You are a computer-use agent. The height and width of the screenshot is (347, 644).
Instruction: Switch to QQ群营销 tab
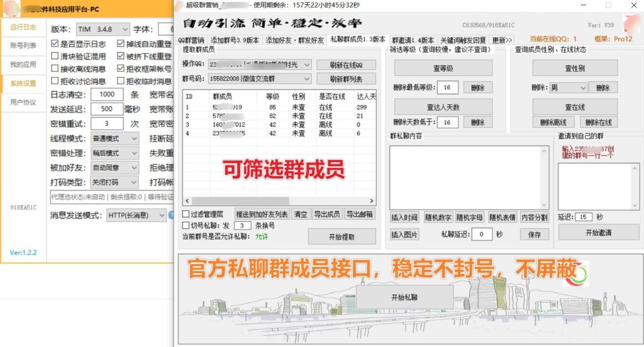click(191, 40)
